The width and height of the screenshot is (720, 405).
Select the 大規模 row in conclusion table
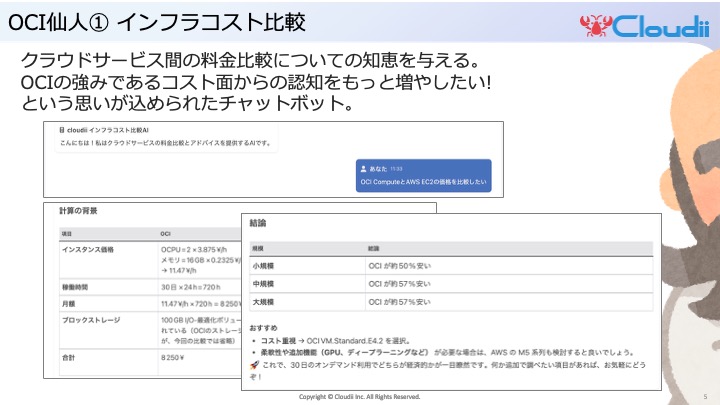[450, 300]
